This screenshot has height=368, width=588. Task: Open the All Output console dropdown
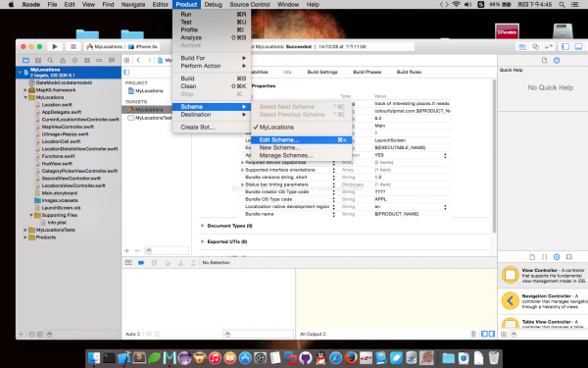coord(314,334)
